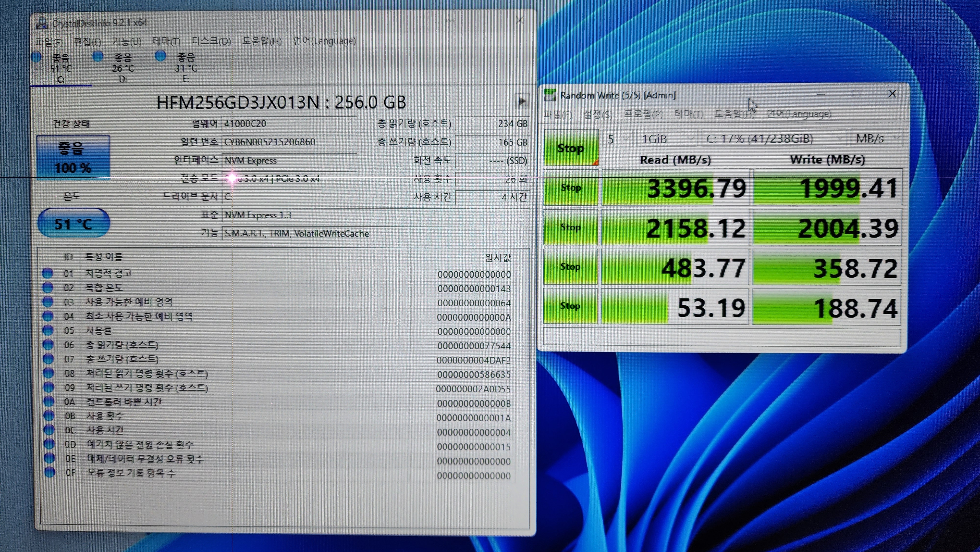Click the CrystalDiskMark app icon in title bar
The image size is (980, 552).
(550, 95)
